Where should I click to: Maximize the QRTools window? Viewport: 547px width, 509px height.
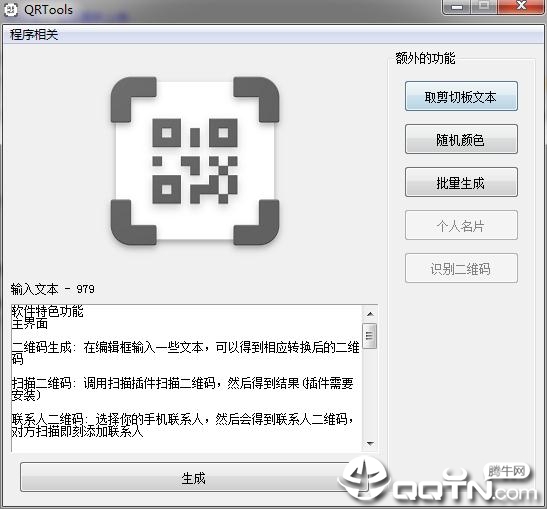click(484, 7)
